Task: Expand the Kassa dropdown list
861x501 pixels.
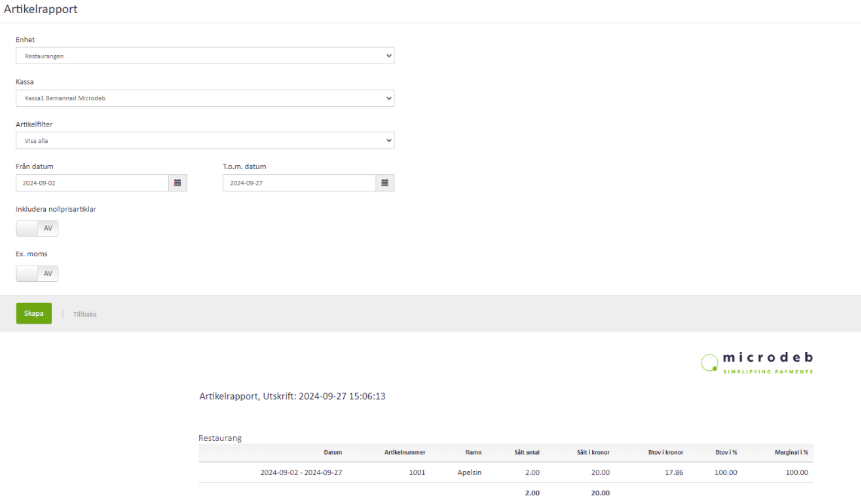Action: (205, 98)
